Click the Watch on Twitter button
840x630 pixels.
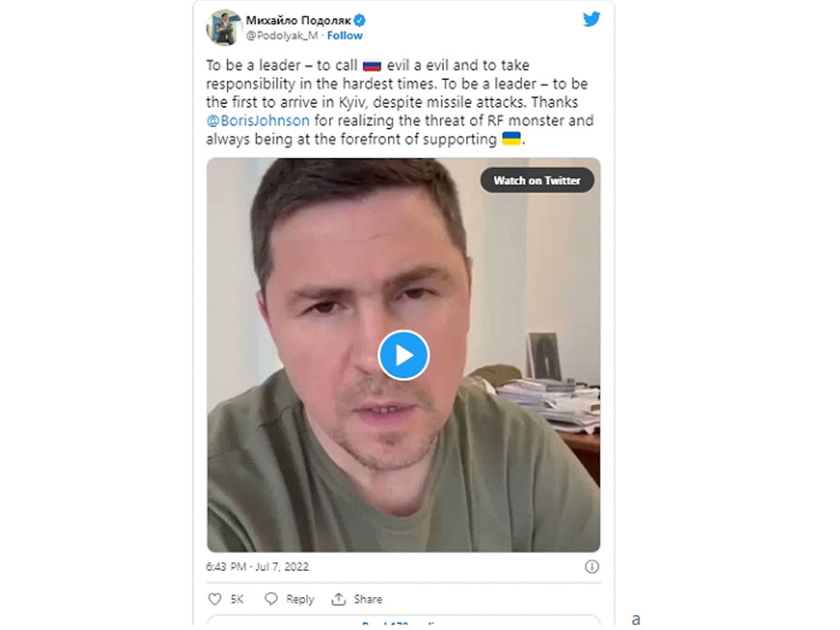click(x=536, y=180)
